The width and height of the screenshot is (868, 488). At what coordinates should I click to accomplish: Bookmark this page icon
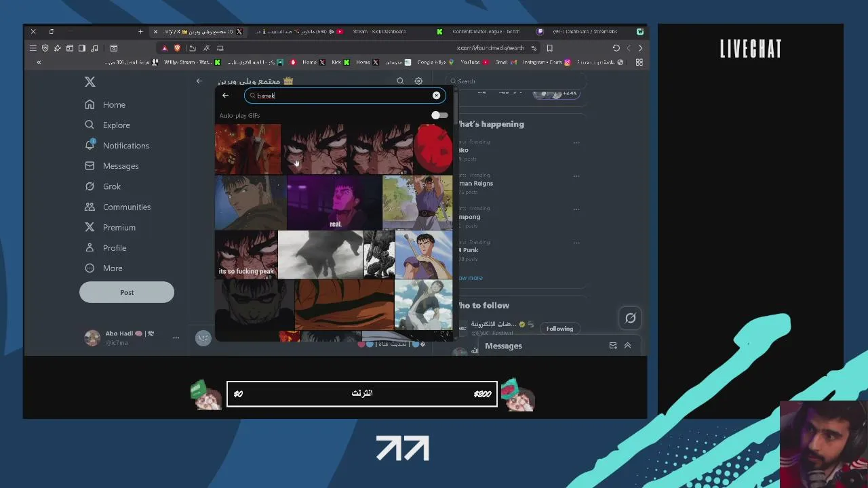549,48
